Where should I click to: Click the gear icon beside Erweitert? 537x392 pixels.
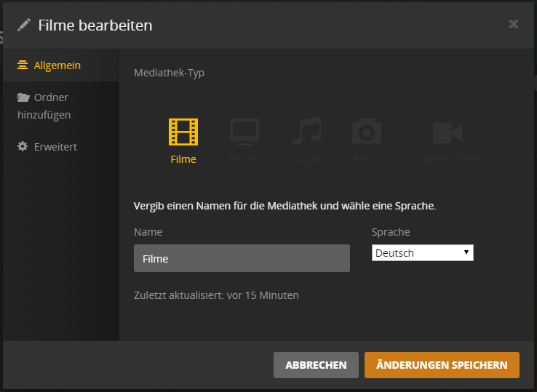23,146
